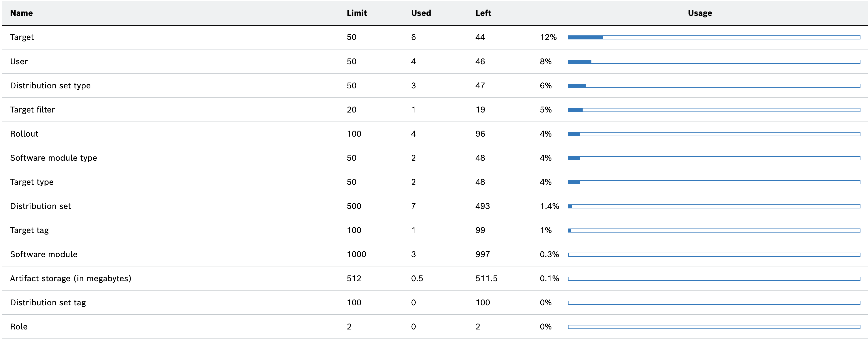Click the User row usage bar
The width and height of the screenshot is (868, 340).
tap(714, 62)
